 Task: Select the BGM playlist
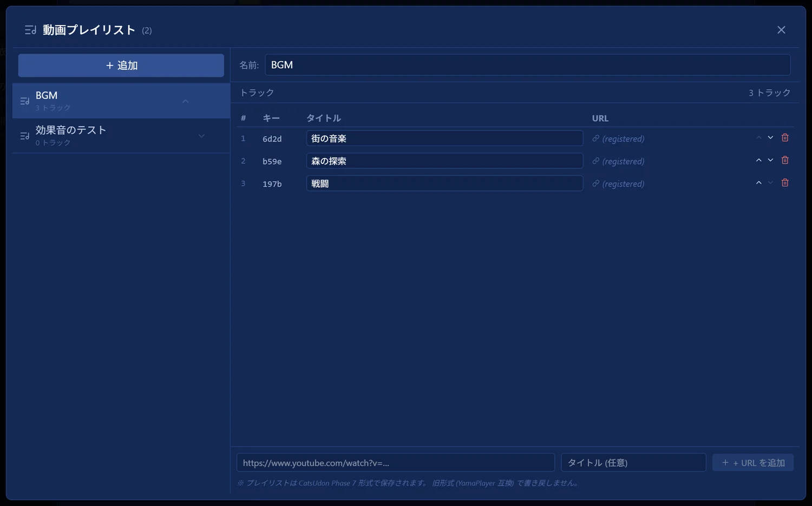(x=121, y=101)
